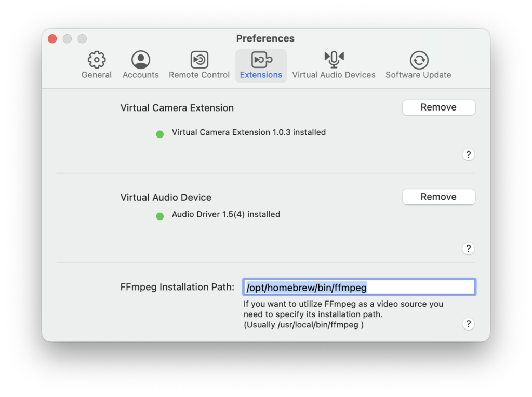The height and width of the screenshot is (397, 532).
Task: Select the Extensions toolbar icon
Action: point(261,65)
